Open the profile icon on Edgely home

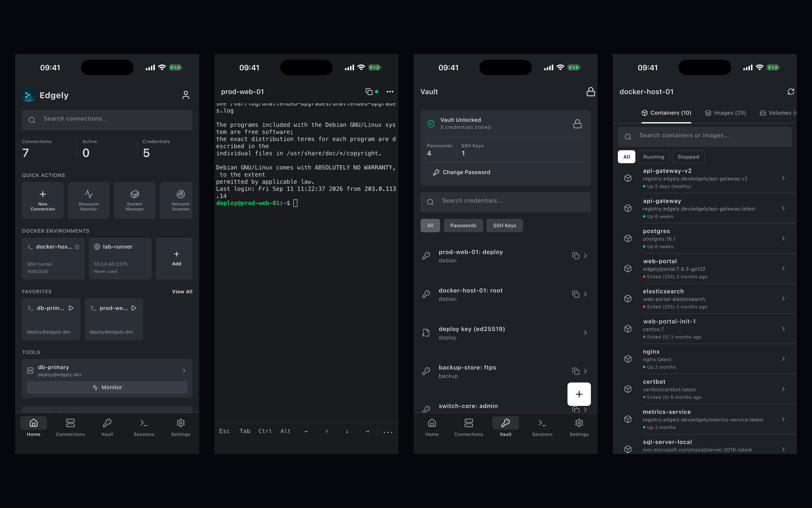[x=186, y=95]
